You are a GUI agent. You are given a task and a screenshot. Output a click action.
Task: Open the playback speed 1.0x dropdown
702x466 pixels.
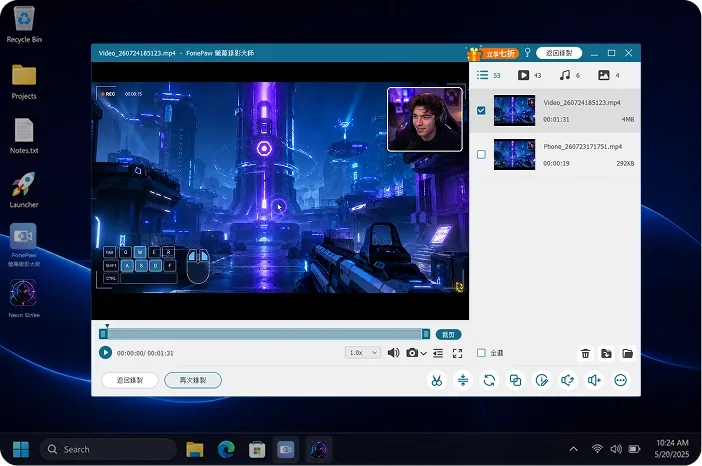(x=363, y=353)
